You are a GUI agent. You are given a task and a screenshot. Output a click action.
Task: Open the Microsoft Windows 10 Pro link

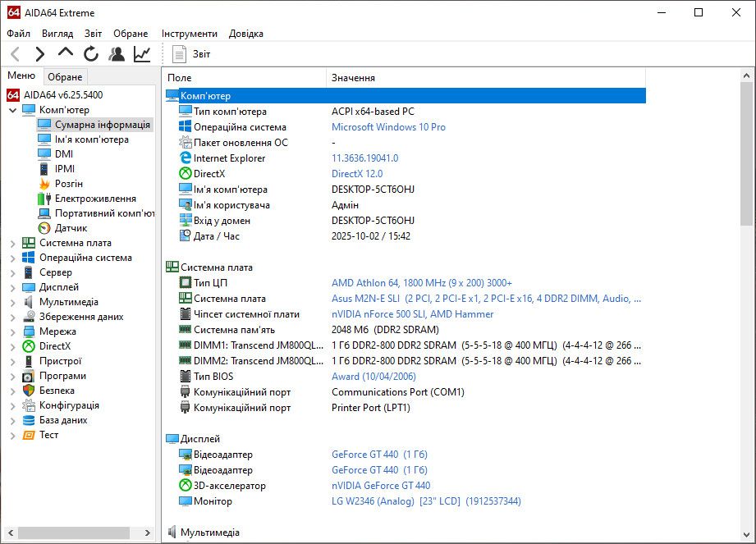(388, 126)
